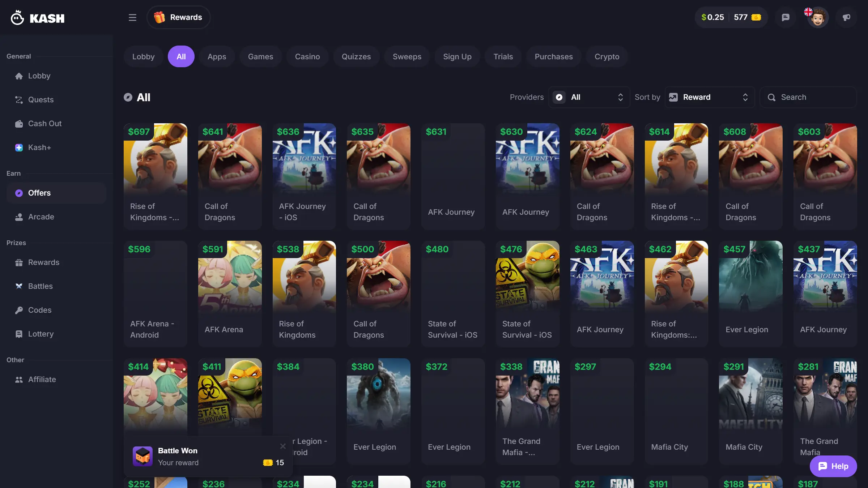Screen dimensions: 868x488
Task: Select Offers in the sidebar
Action: point(56,193)
